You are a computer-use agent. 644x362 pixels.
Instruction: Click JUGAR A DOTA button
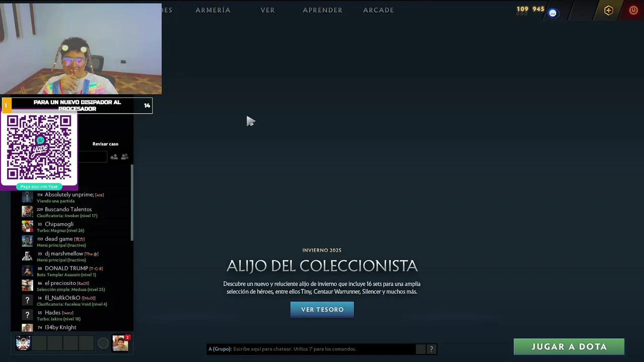(x=569, y=346)
